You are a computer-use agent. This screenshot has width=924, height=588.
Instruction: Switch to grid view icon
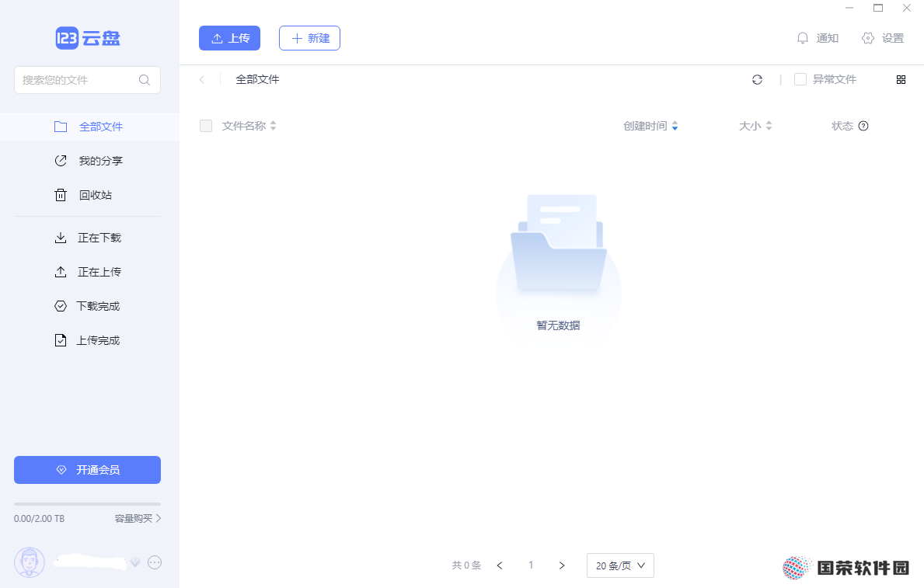pos(901,79)
